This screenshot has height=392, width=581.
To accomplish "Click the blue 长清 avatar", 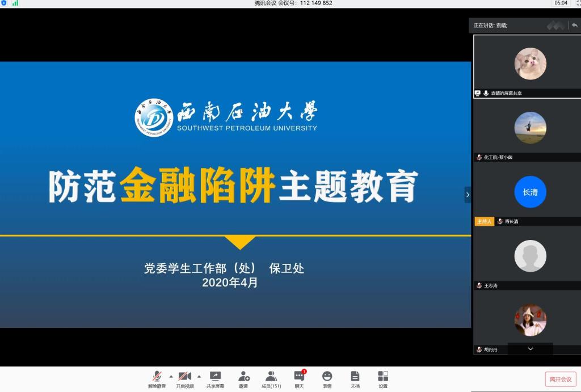I will [x=530, y=192].
